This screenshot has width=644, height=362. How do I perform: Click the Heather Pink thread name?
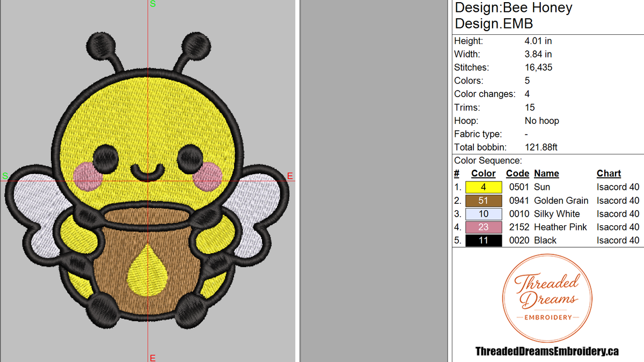[560, 227]
